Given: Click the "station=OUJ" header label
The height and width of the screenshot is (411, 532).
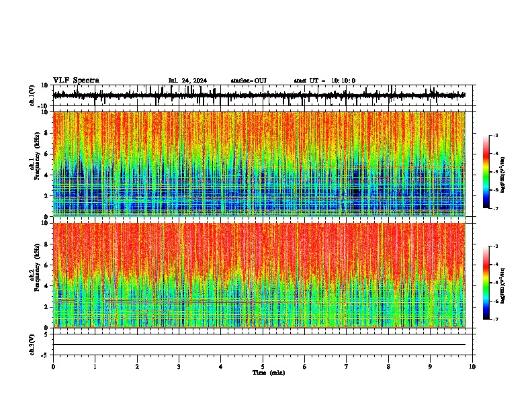Looking at the screenshot, I should [249, 81].
